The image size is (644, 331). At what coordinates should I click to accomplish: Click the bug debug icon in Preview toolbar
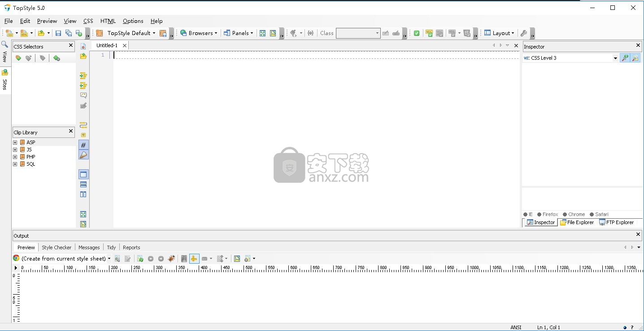pos(171,258)
